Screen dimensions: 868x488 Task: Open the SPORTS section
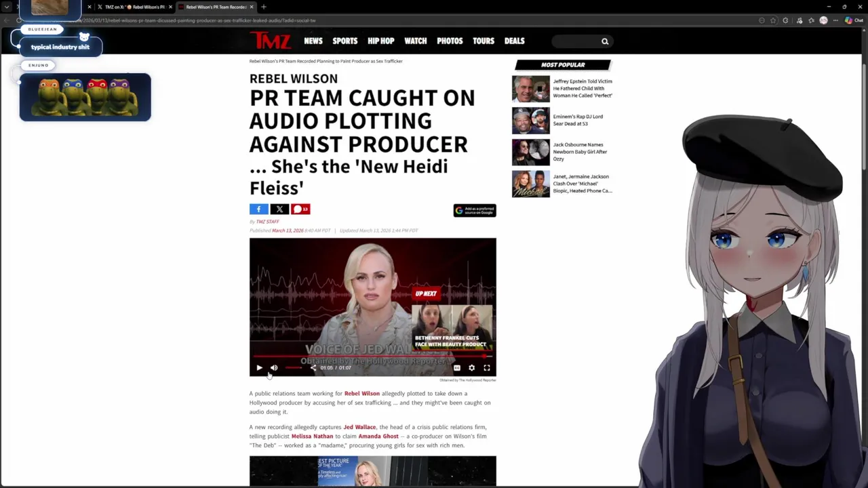(344, 41)
